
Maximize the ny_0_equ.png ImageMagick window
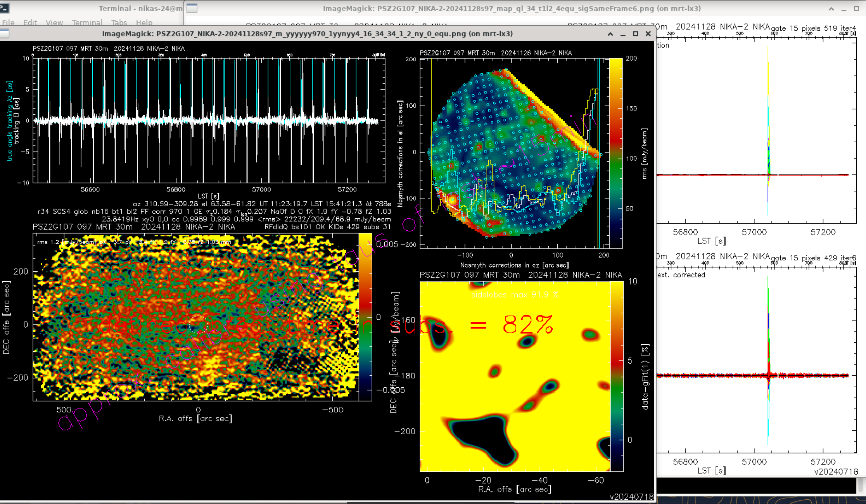[635, 34]
